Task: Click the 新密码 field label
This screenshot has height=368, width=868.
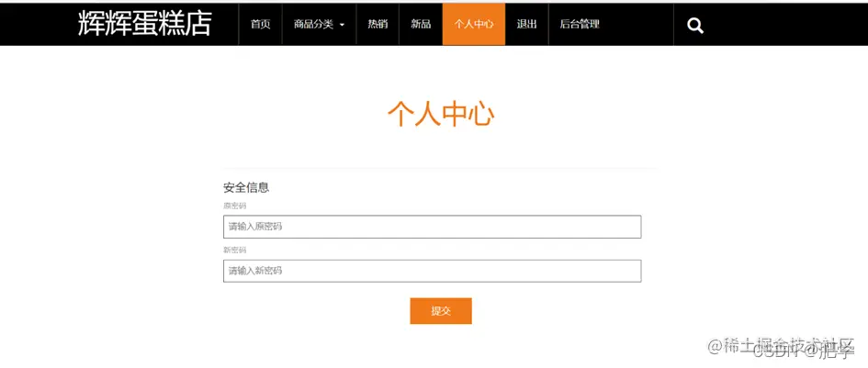Action: pyautogui.click(x=235, y=251)
